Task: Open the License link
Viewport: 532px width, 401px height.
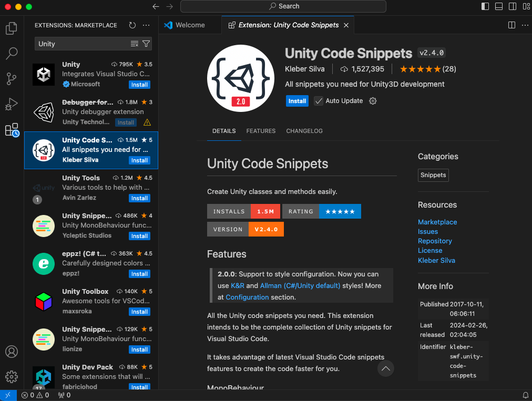Action: (430, 250)
